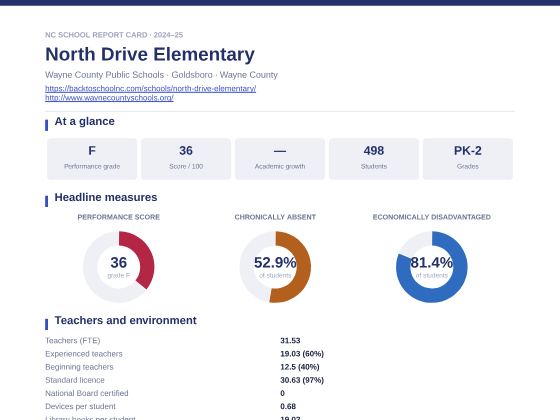Select the National Board certified row label
Viewport: 560px width, 420px height.
(x=86, y=393)
